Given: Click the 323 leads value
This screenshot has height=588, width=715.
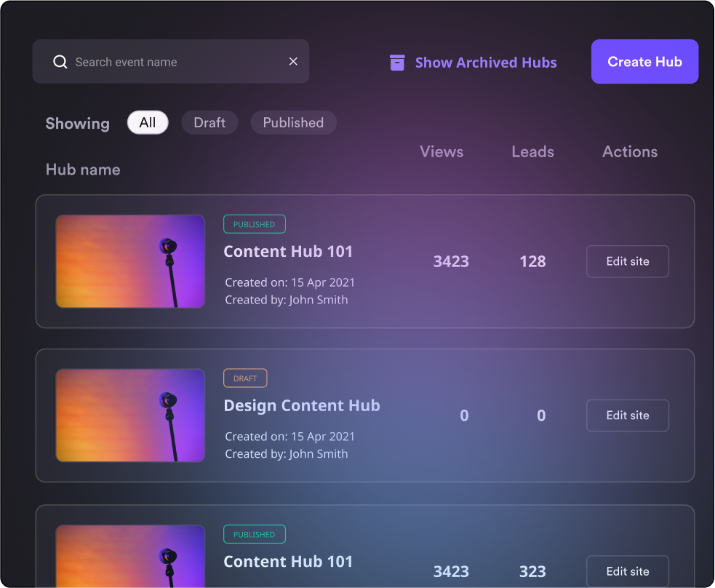Looking at the screenshot, I should (532, 571).
